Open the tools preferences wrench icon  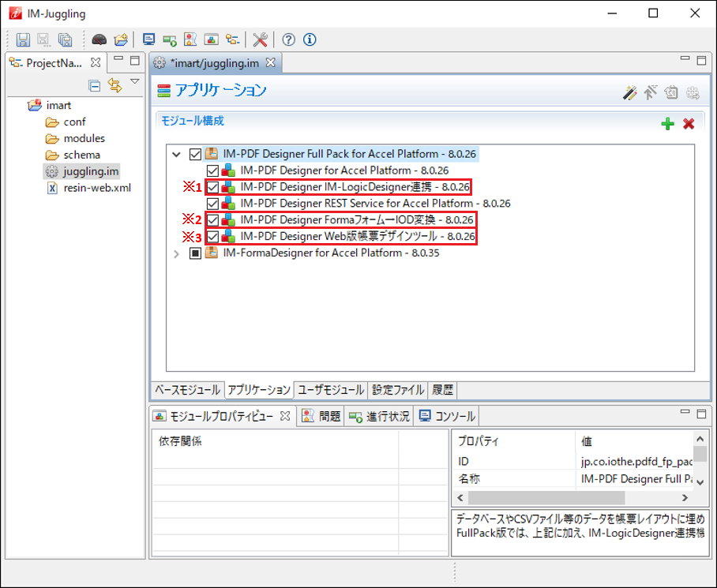(x=260, y=39)
